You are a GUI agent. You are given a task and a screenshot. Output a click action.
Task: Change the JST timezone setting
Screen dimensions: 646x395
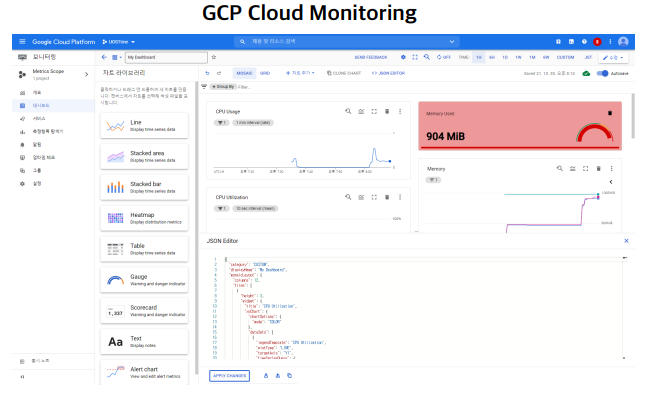pyautogui.click(x=588, y=57)
